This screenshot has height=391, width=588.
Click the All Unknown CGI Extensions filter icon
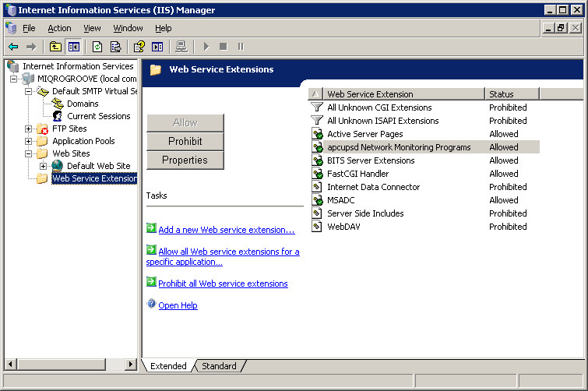click(x=317, y=107)
